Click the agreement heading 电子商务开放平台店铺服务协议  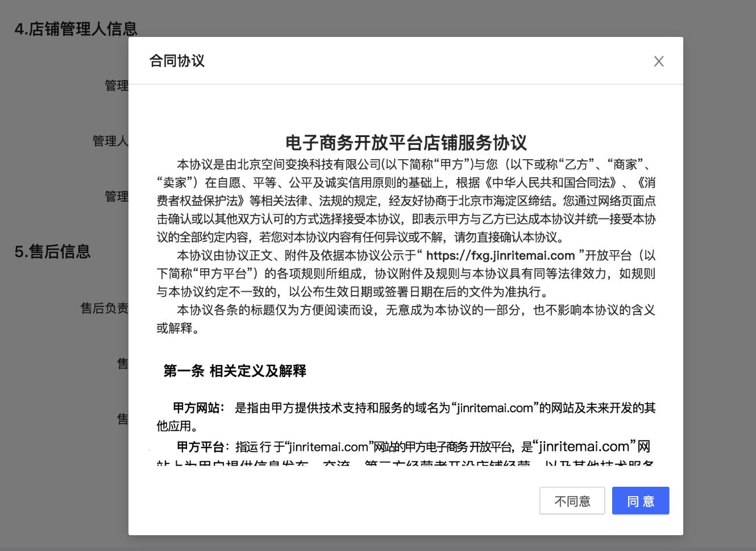(405, 143)
